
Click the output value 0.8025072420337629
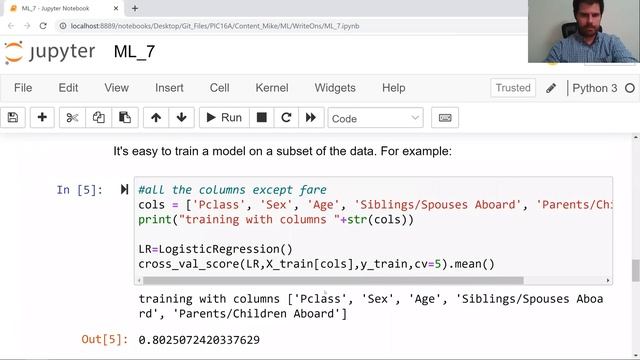coord(199,340)
